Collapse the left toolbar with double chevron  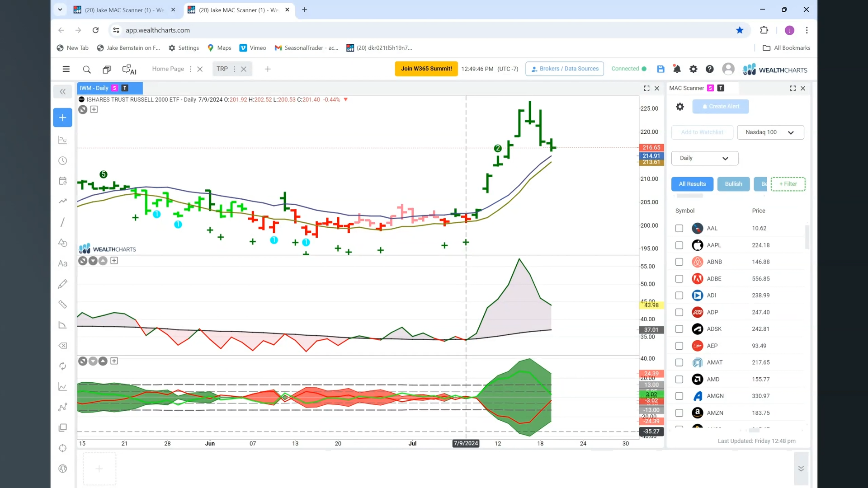click(62, 92)
